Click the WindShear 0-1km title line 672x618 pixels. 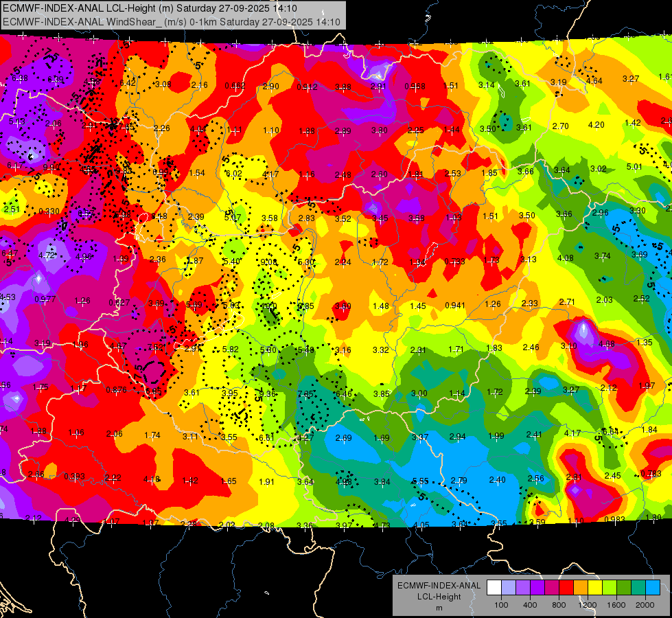(172, 22)
